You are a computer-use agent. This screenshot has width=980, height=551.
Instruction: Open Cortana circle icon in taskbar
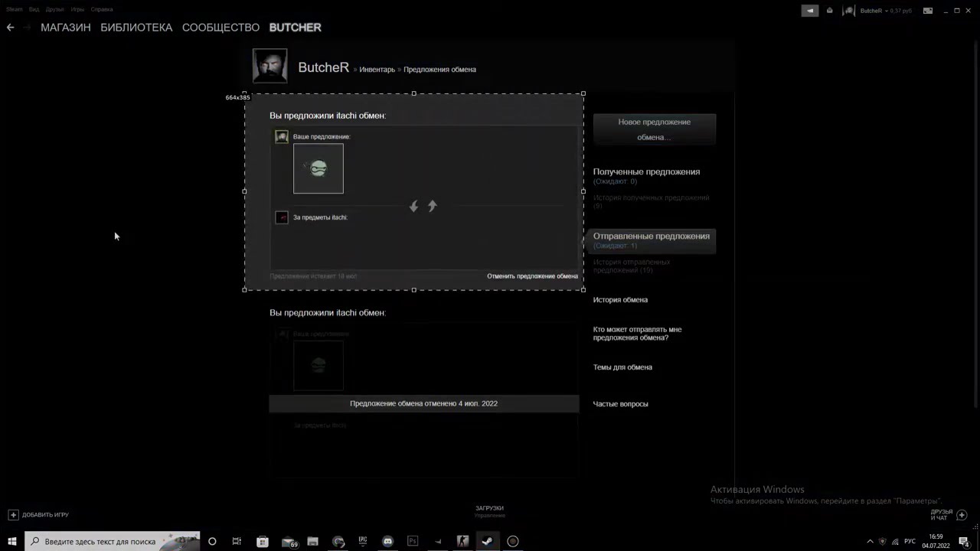point(212,541)
